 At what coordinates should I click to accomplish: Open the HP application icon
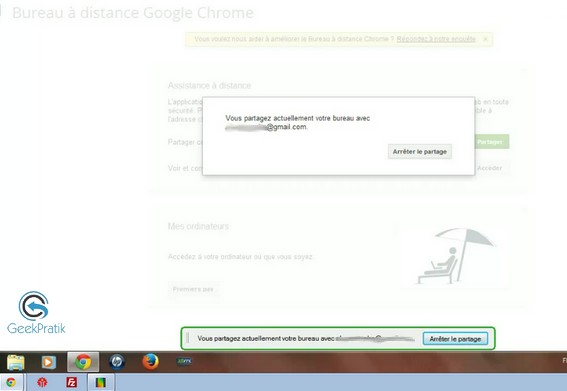coord(117,362)
